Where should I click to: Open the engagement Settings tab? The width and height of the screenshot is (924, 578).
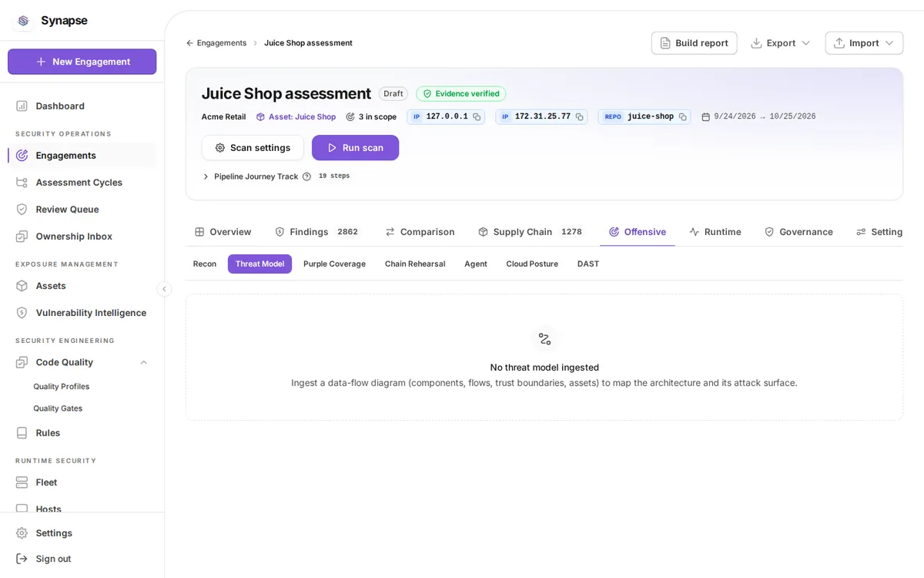point(879,232)
